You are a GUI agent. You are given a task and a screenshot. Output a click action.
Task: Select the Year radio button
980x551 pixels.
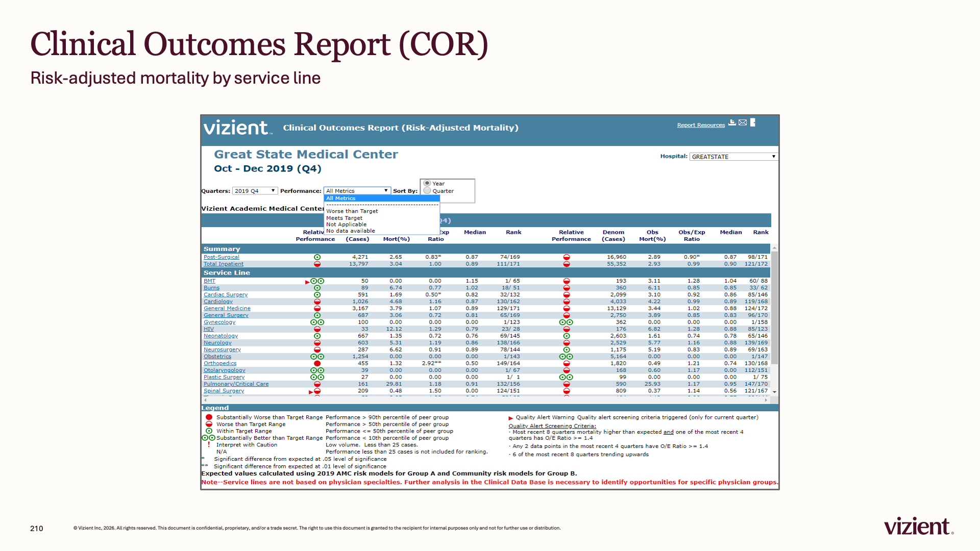(427, 183)
